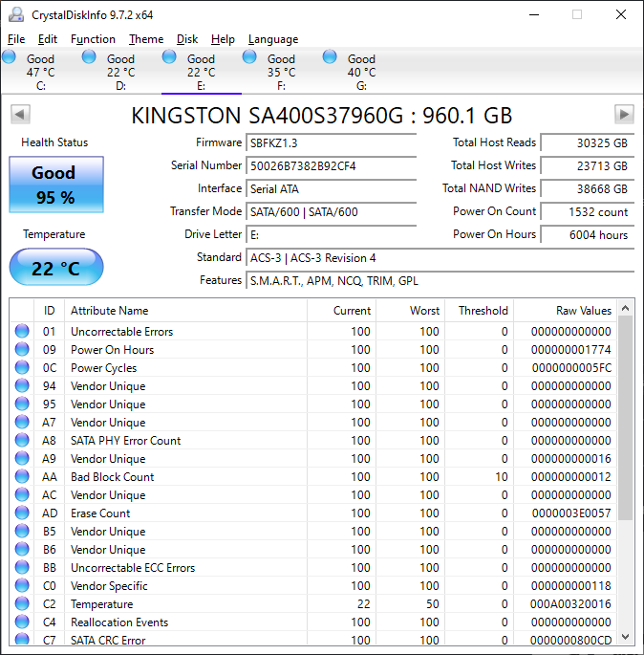
Task: Select drive C: status orb at 47 °C
Action: [10, 56]
